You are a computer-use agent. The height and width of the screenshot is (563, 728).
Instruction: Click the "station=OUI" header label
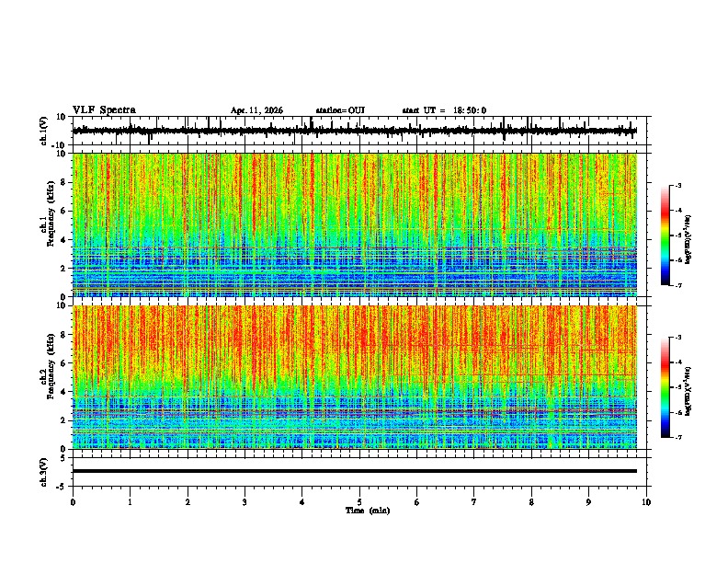[x=340, y=110]
